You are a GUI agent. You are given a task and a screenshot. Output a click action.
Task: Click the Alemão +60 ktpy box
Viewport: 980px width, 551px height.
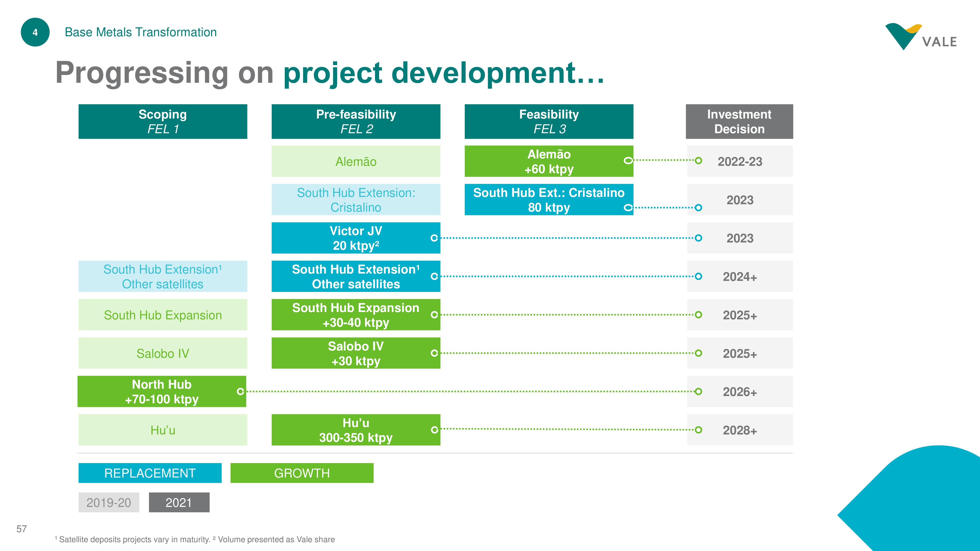(549, 161)
